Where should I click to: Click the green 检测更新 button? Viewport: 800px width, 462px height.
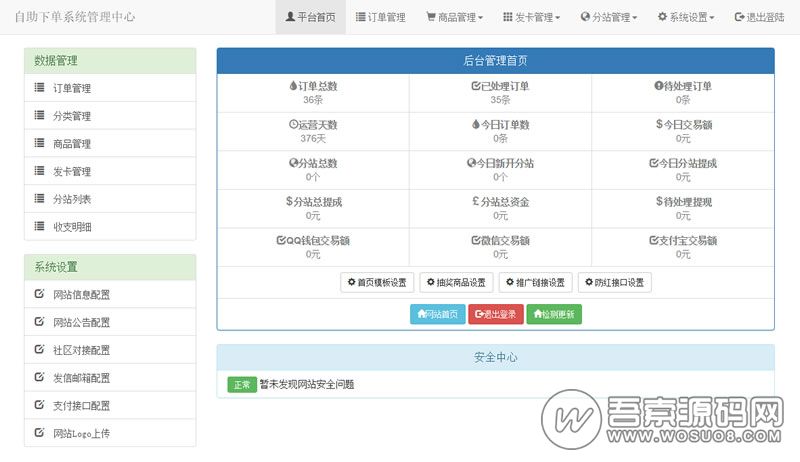pyautogui.click(x=554, y=314)
